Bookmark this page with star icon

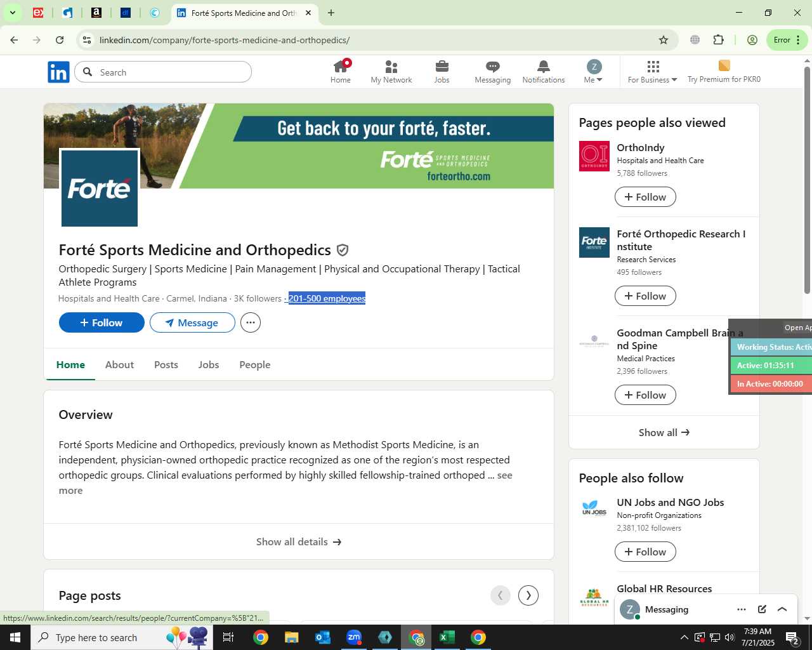coord(664,40)
